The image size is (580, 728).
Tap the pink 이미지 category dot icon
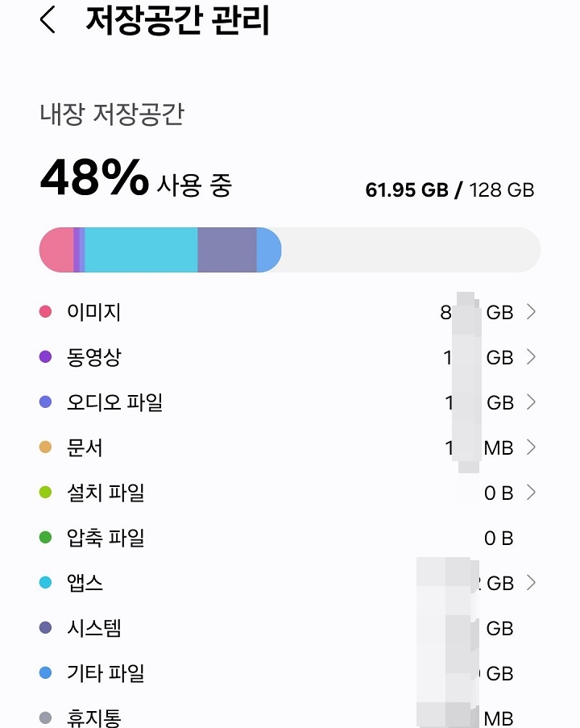(x=46, y=312)
